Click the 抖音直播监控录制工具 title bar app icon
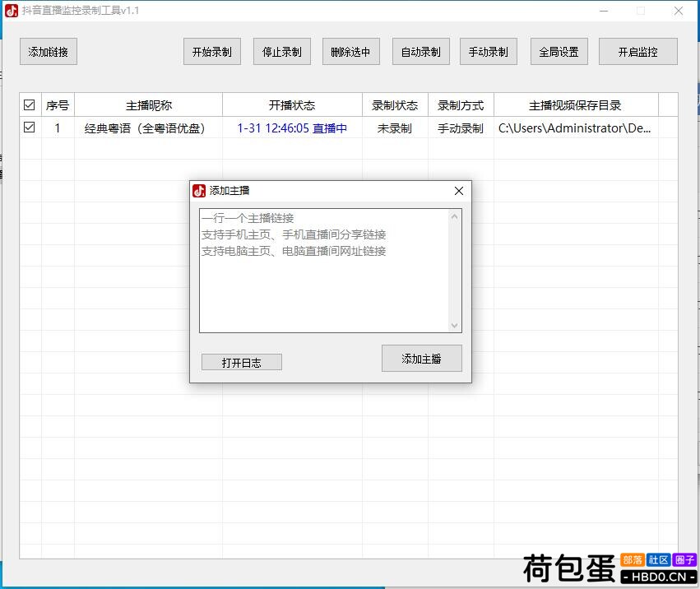 click(12, 11)
